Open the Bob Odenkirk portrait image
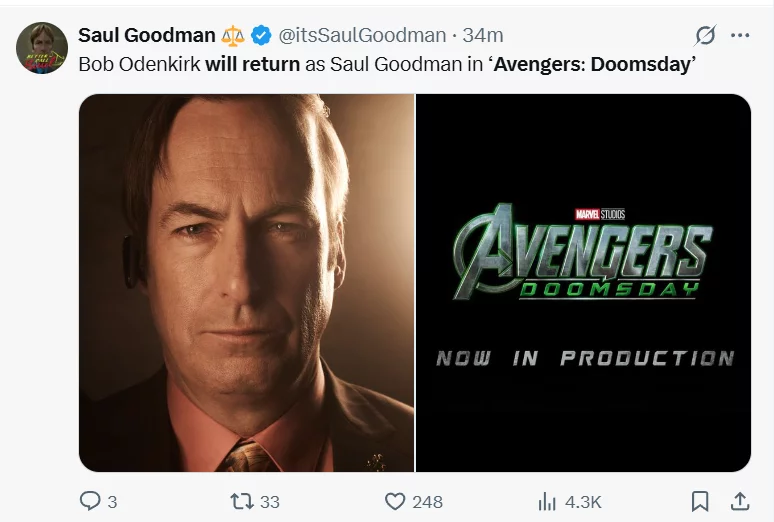The image size is (774, 522). coord(247,283)
